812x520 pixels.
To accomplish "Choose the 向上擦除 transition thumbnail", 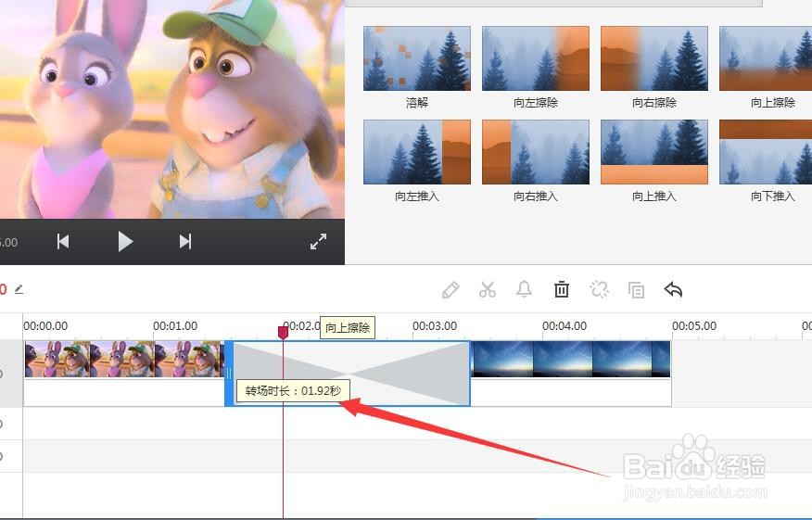I will tap(766, 58).
